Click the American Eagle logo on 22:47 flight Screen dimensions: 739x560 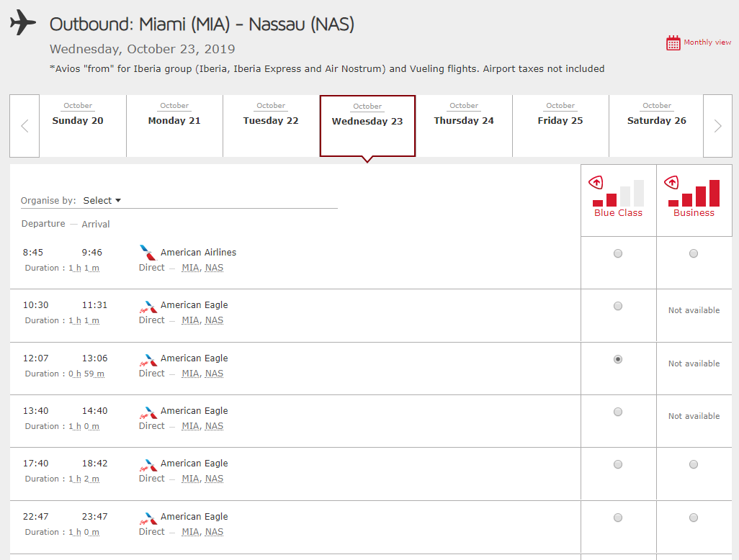[148, 518]
